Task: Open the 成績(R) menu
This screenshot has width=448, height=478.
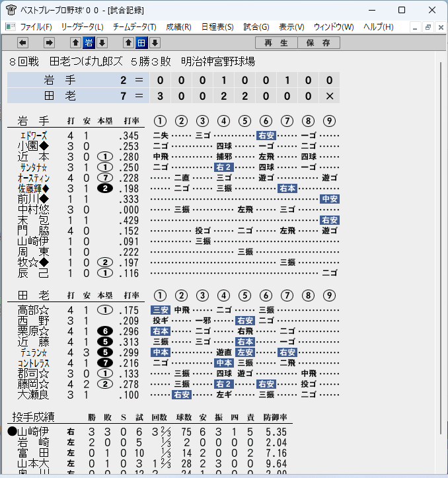Action: click(x=178, y=27)
